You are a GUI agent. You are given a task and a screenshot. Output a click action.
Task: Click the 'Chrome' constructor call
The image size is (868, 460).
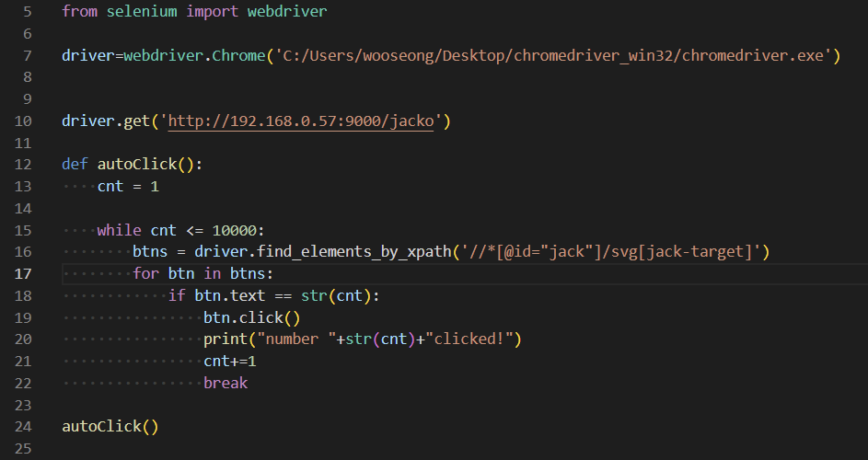[238, 55]
